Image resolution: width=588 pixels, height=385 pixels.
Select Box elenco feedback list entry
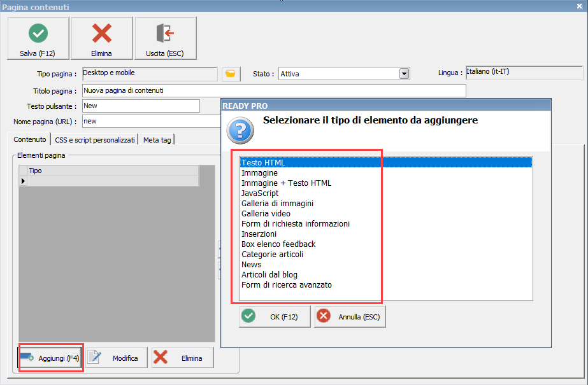(x=386, y=244)
